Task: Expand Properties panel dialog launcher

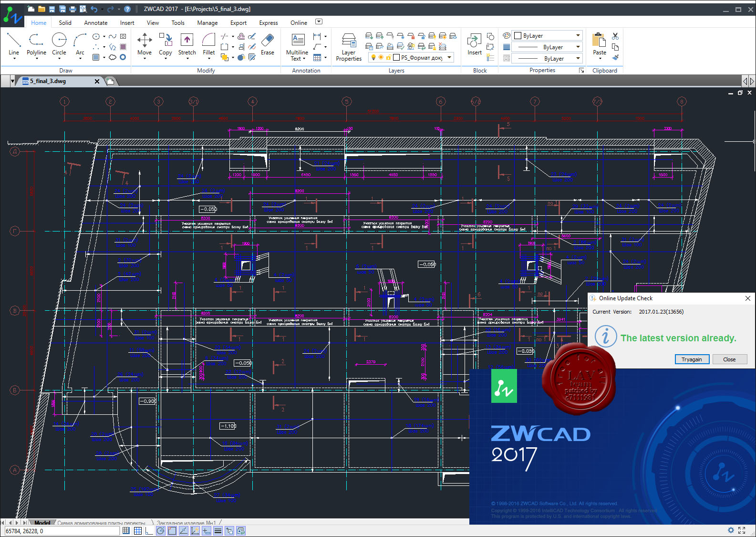Action: click(581, 70)
